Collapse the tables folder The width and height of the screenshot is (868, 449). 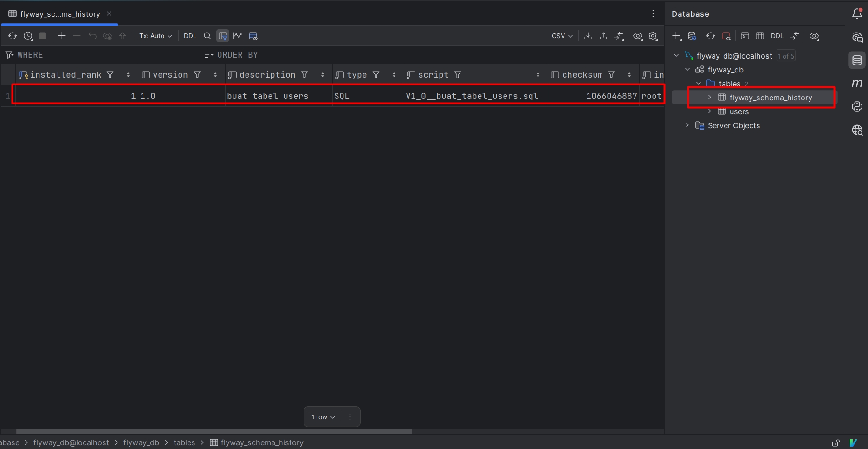[x=699, y=83]
